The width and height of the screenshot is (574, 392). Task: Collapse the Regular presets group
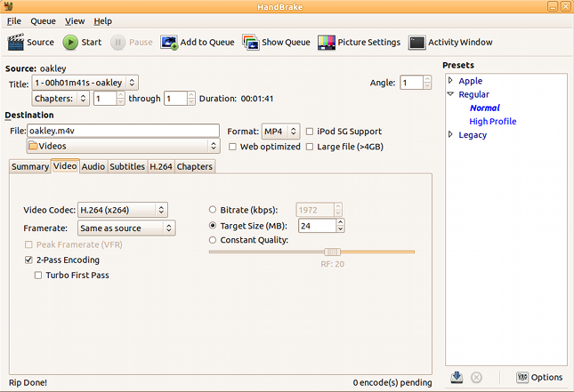click(x=450, y=94)
